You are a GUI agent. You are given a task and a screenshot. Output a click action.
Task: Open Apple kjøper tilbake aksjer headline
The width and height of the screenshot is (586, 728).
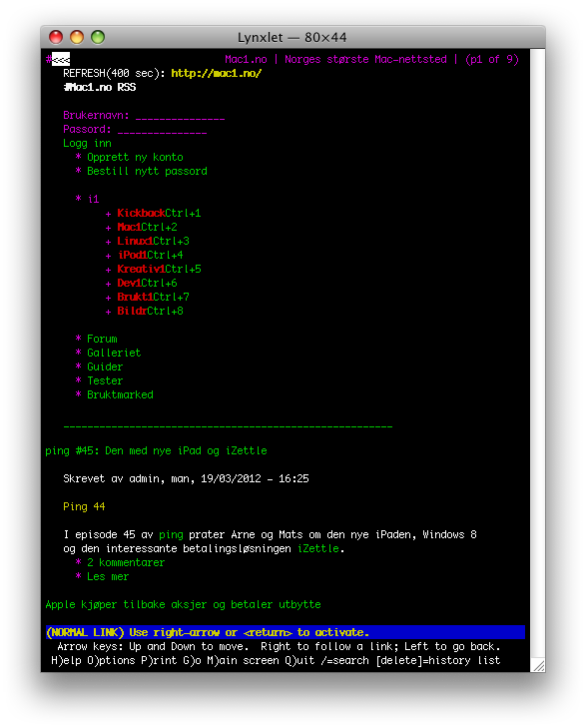184,604
